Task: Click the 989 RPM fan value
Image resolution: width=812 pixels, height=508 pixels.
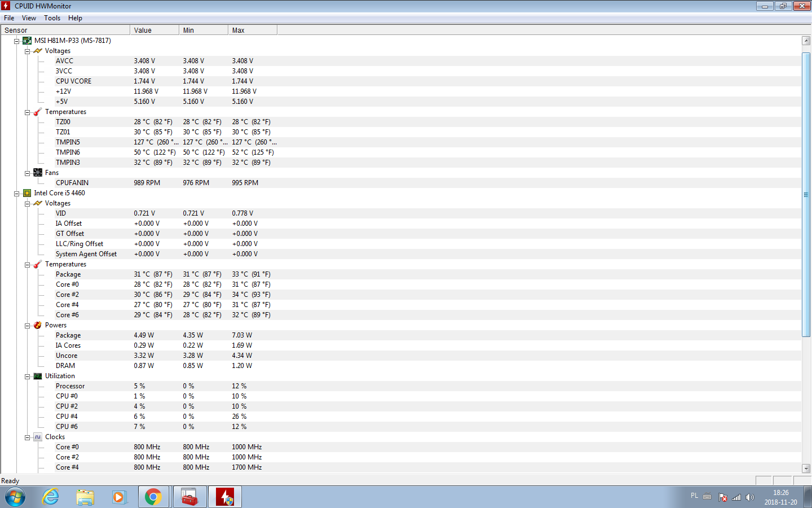Action: pyautogui.click(x=147, y=183)
